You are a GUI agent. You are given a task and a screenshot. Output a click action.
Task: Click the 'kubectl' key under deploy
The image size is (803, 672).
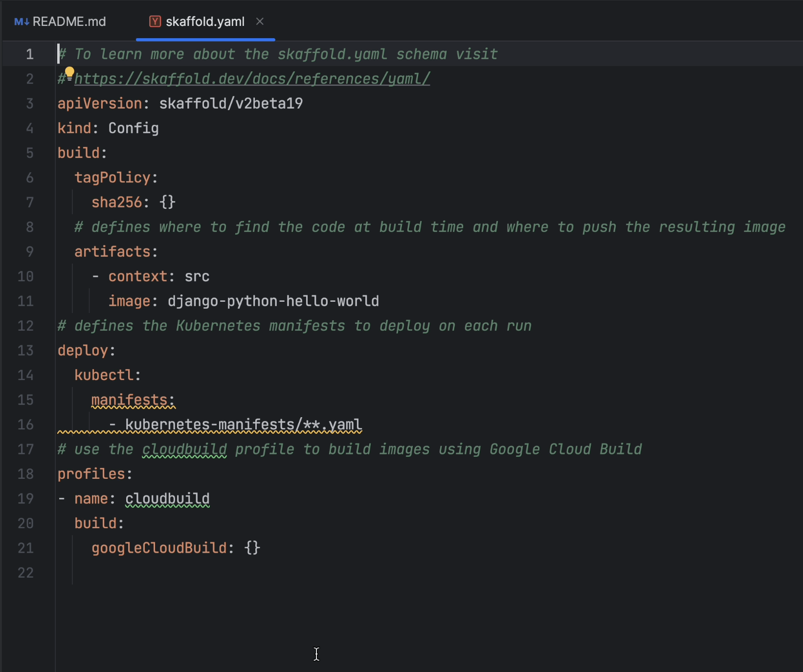[104, 375]
